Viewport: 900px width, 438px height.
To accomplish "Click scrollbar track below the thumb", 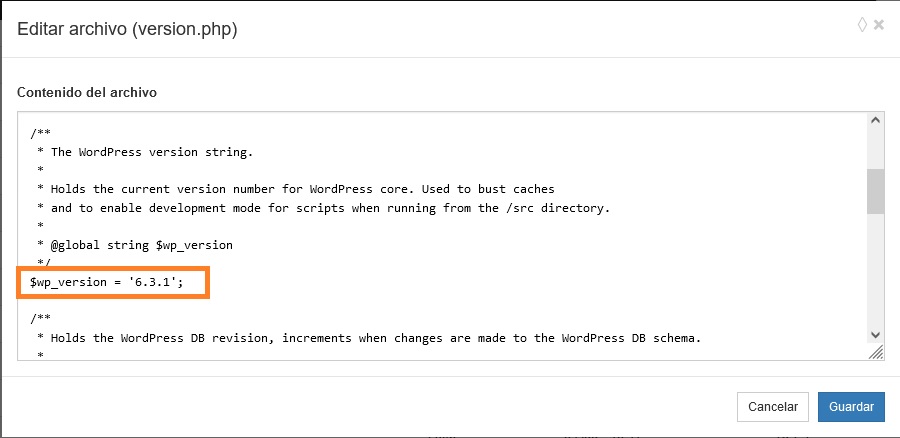I will click(x=876, y=270).
